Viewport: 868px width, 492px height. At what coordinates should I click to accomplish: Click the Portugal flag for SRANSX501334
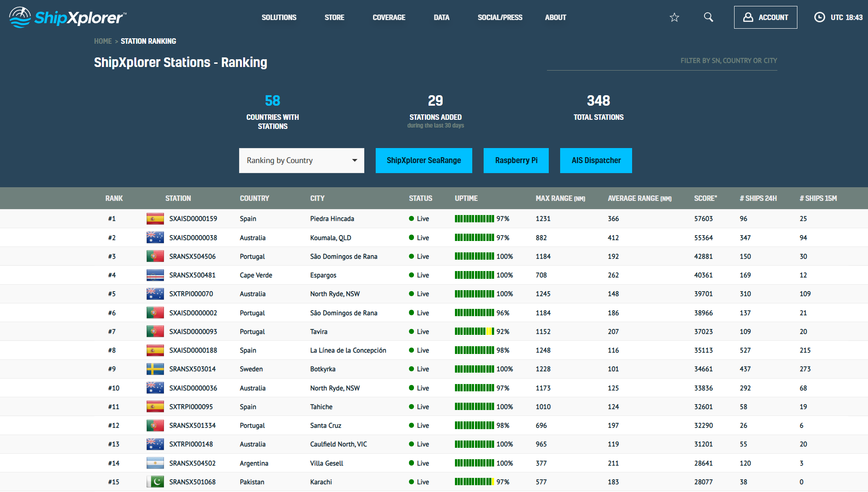pos(155,425)
